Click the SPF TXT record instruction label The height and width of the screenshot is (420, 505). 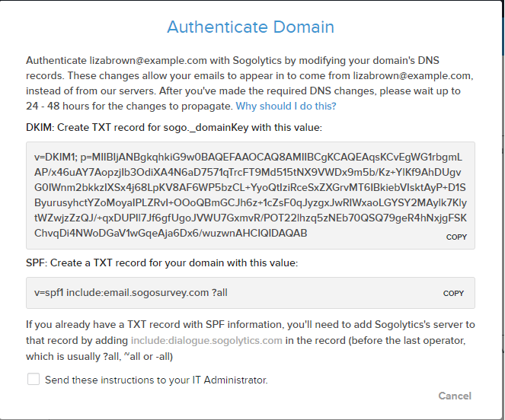click(162, 263)
